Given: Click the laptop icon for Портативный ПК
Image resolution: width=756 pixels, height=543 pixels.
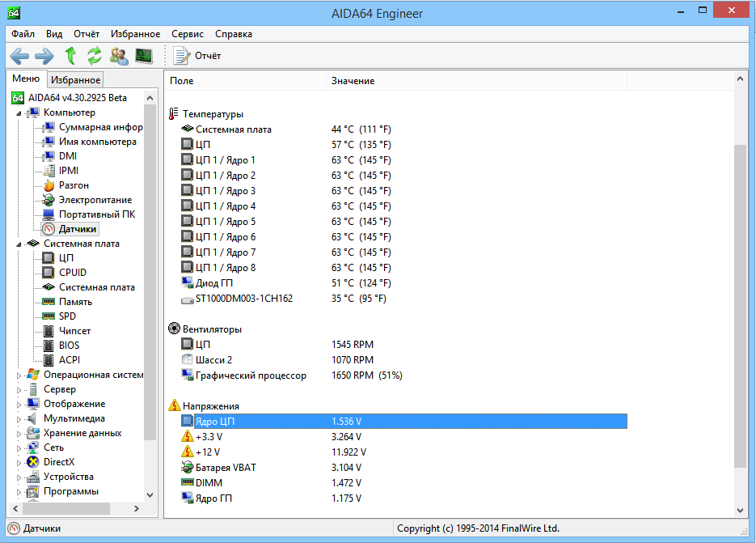Looking at the screenshot, I should [x=49, y=214].
